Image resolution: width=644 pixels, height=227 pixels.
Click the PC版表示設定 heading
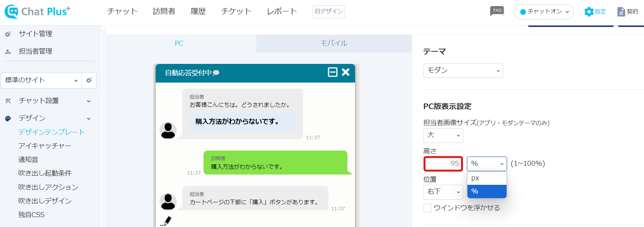point(447,106)
